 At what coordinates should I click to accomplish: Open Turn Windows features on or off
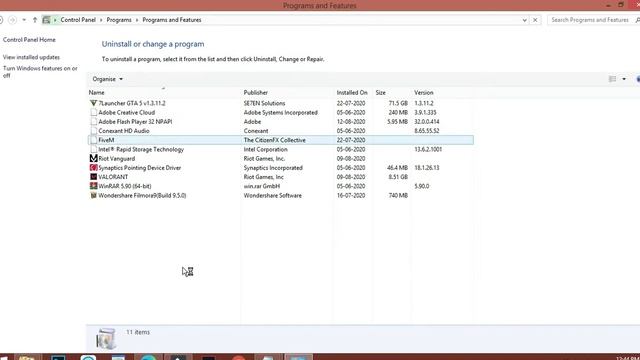pyautogui.click(x=40, y=72)
